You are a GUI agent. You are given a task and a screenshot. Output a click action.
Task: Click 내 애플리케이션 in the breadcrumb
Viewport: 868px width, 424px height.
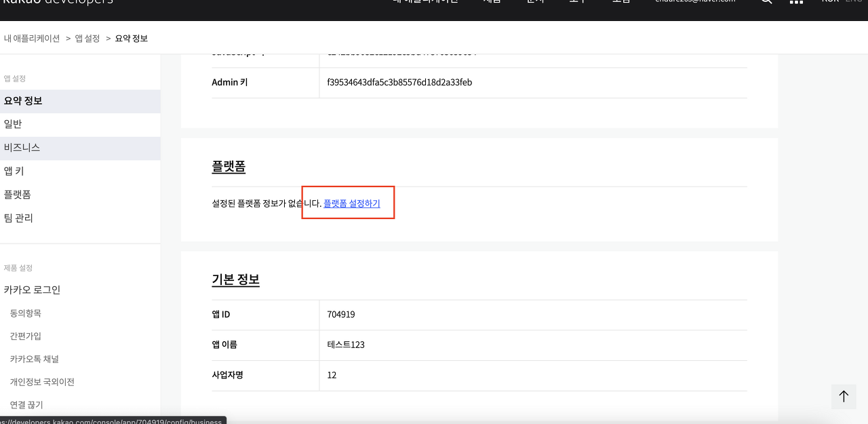click(x=32, y=39)
